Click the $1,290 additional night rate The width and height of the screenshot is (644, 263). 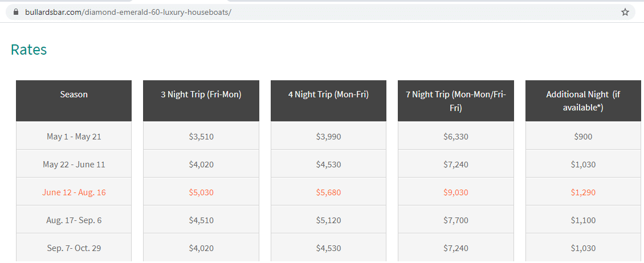pyautogui.click(x=583, y=192)
